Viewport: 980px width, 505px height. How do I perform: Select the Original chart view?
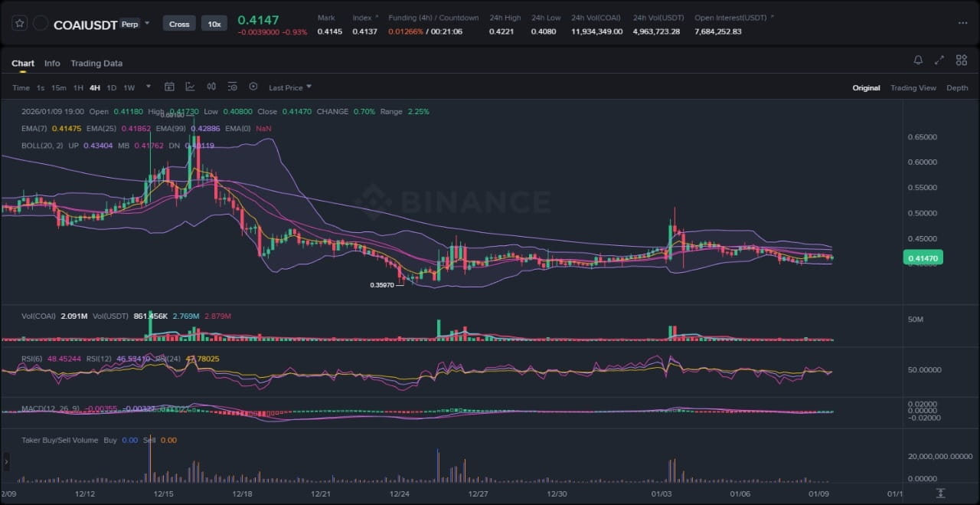pyautogui.click(x=866, y=88)
